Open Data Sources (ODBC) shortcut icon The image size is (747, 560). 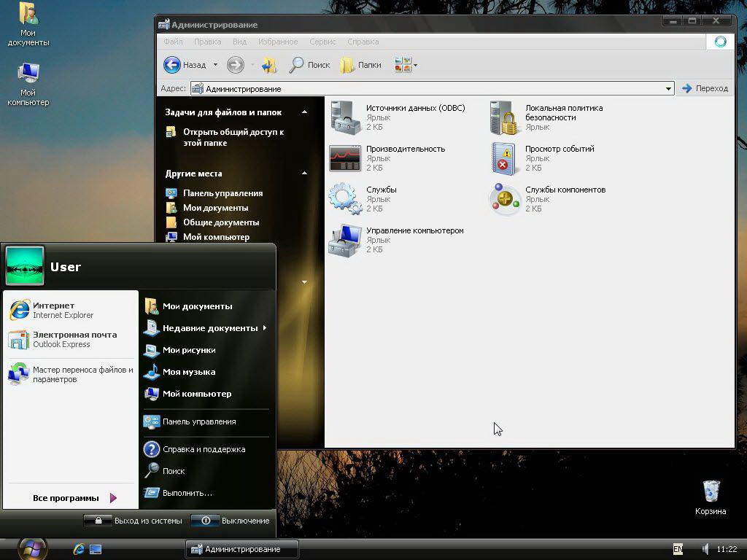point(345,117)
